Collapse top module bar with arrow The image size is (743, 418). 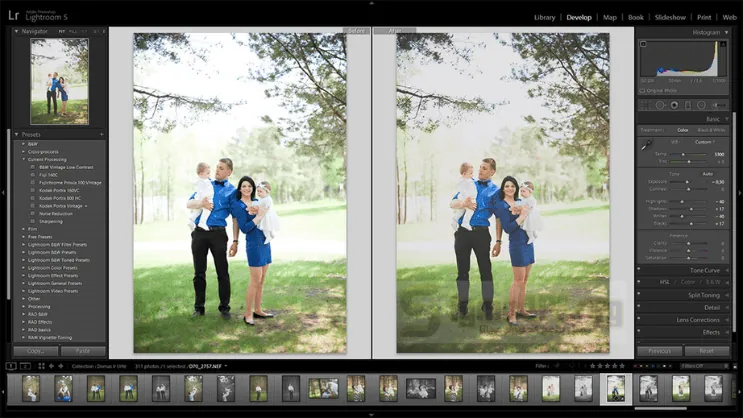[372, 3]
